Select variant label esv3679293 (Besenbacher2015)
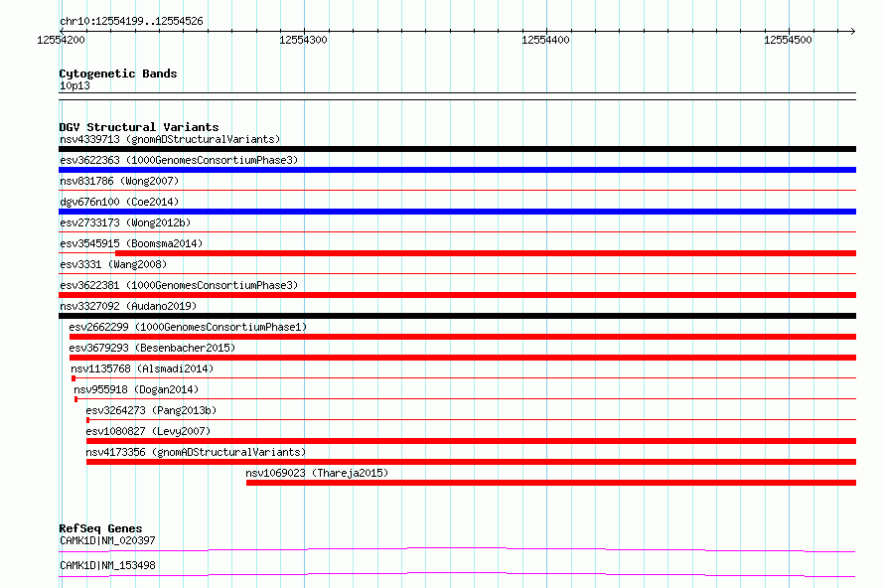The height and width of the screenshot is (588, 884). pyautogui.click(x=152, y=348)
